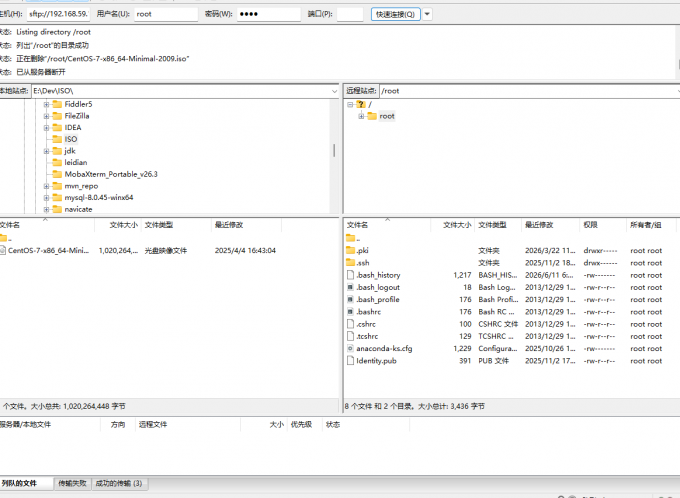Select the .bash_history file name
The height and width of the screenshot is (498, 680).
[x=378, y=275]
